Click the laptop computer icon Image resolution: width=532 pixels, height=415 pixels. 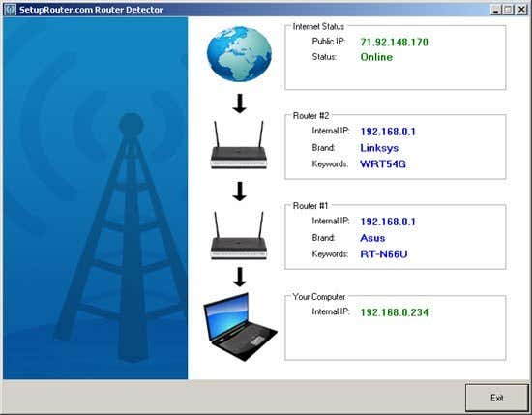[240, 326]
